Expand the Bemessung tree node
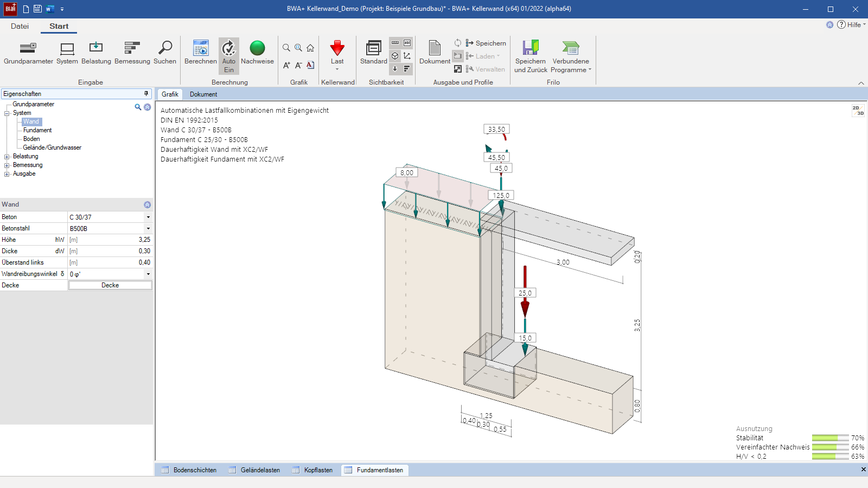 pos(7,165)
